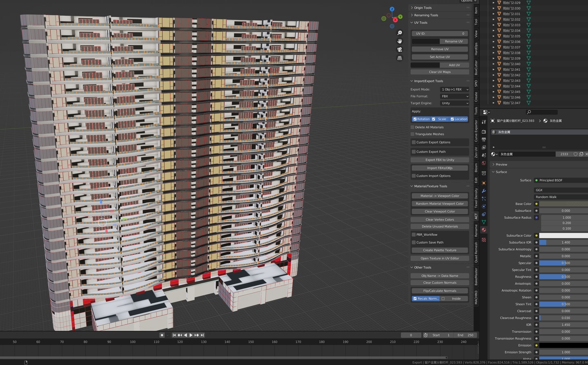588x365 pixels.
Task: Toggle the Recalc Normals checkbox
Action: point(415,299)
